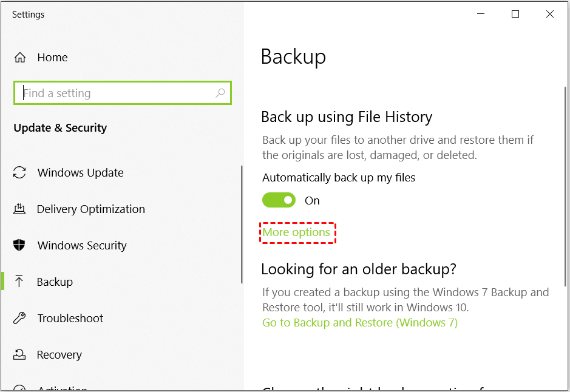Maximize the Settings window
570x392 pixels.
pos(515,15)
